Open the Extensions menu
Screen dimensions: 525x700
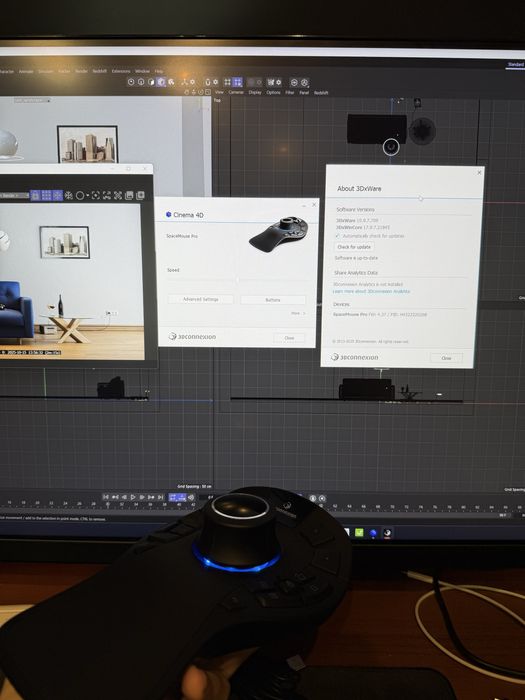pyautogui.click(x=121, y=71)
